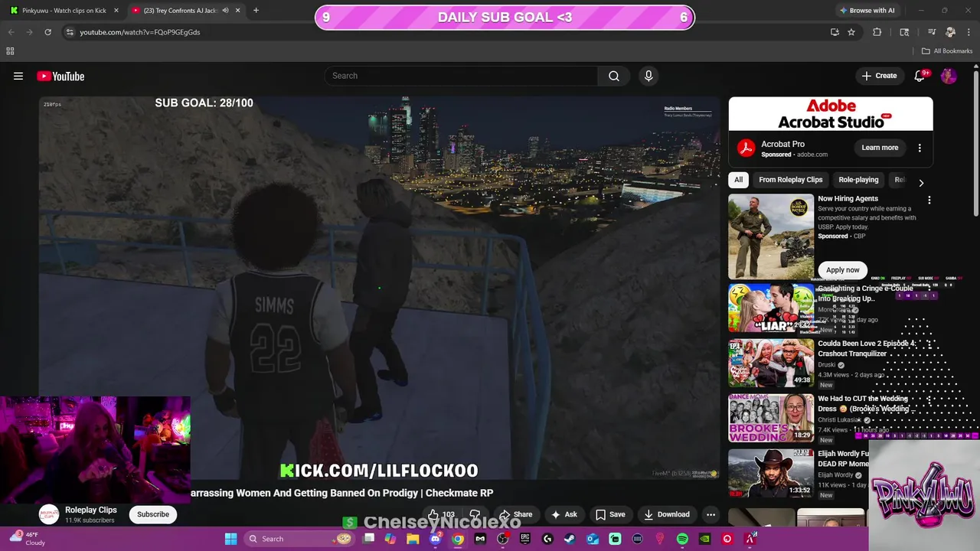Click the YouTube logo home link

[60, 76]
